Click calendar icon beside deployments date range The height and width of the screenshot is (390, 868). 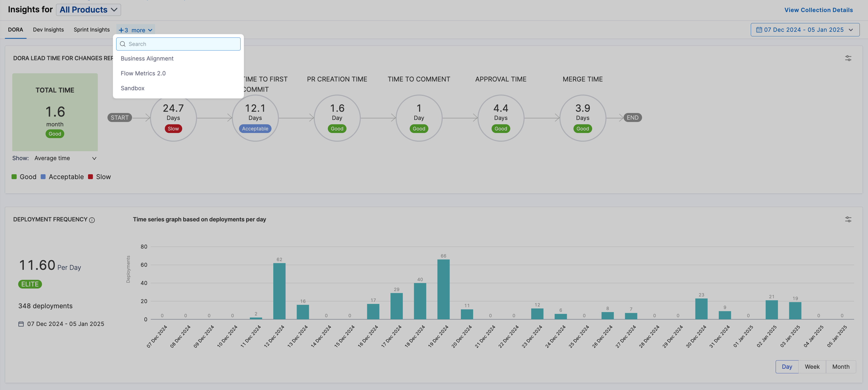pos(21,324)
